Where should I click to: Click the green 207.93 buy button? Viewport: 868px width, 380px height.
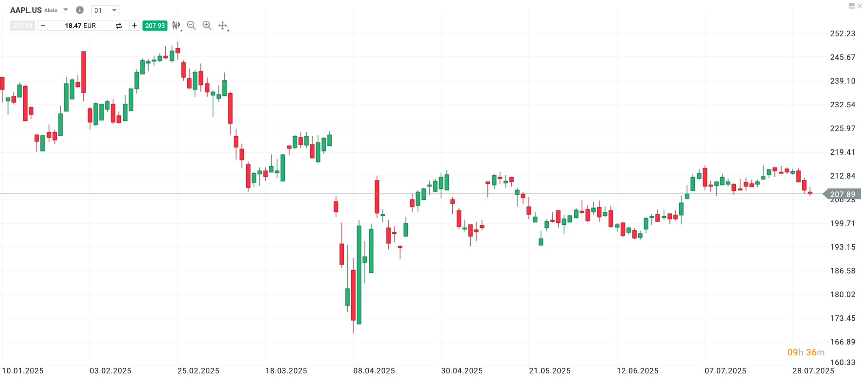pyautogui.click(x=155, y=25)
